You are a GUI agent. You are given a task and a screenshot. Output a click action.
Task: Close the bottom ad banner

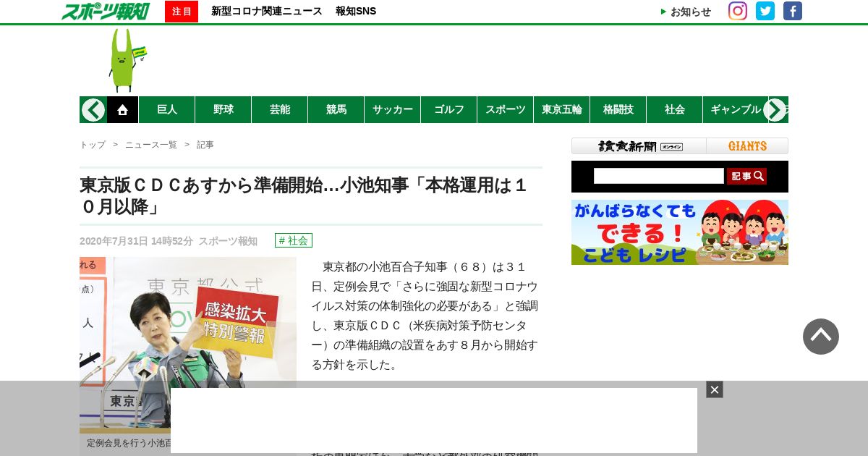coord(715,389)
